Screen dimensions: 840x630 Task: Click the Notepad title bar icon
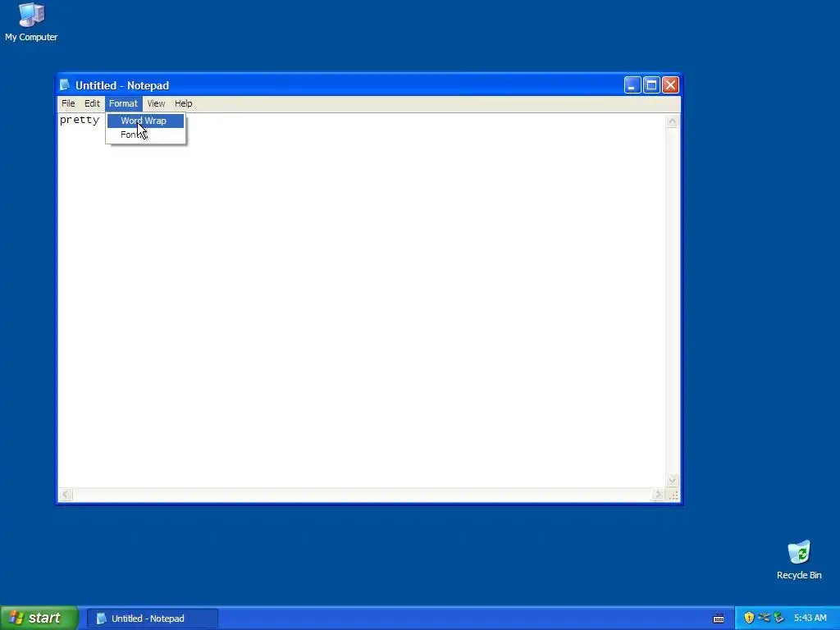point(65,85)
